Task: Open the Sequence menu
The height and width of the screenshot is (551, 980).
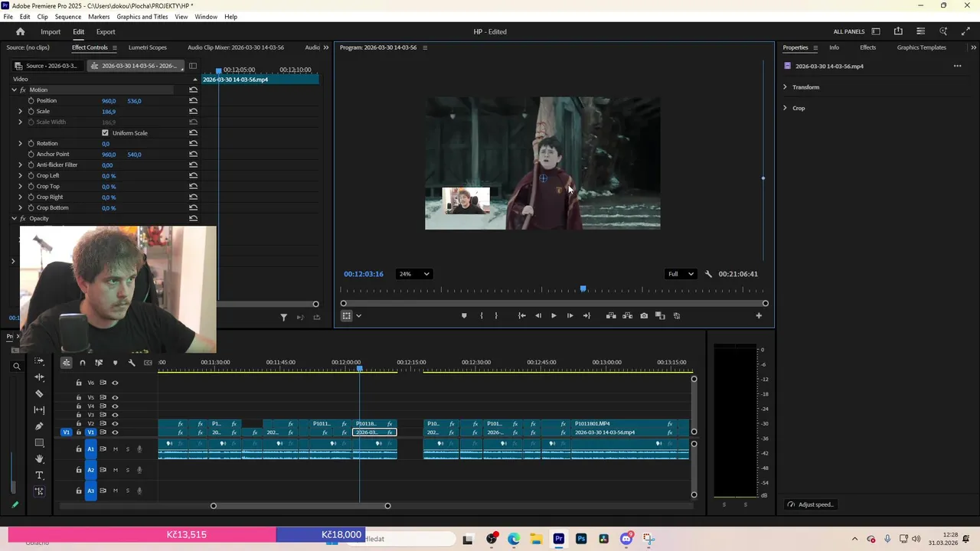Action: click(x=68, y=17)
